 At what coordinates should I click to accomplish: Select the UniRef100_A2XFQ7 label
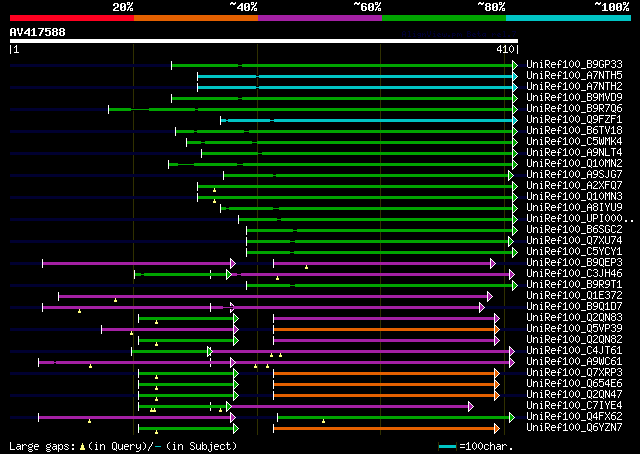point(574,186)
